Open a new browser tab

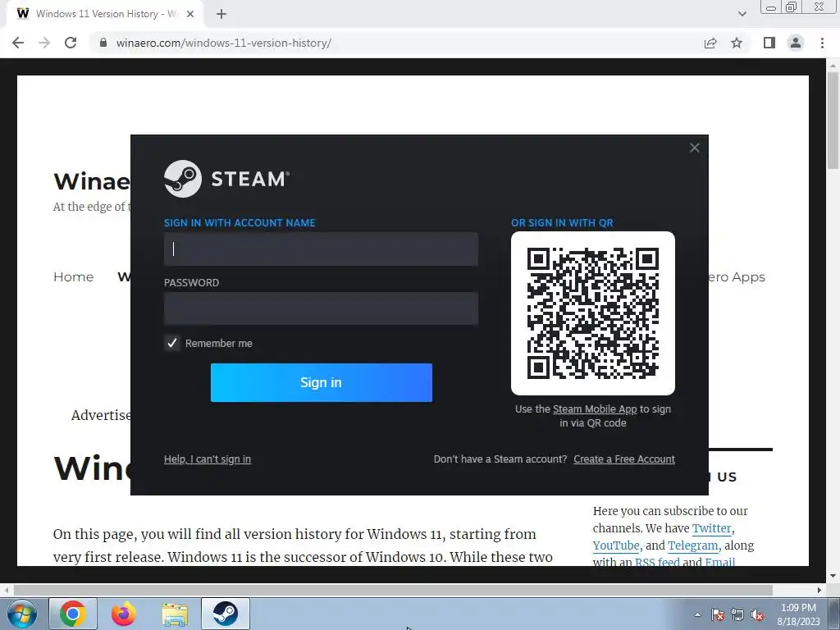click(221, 14)
